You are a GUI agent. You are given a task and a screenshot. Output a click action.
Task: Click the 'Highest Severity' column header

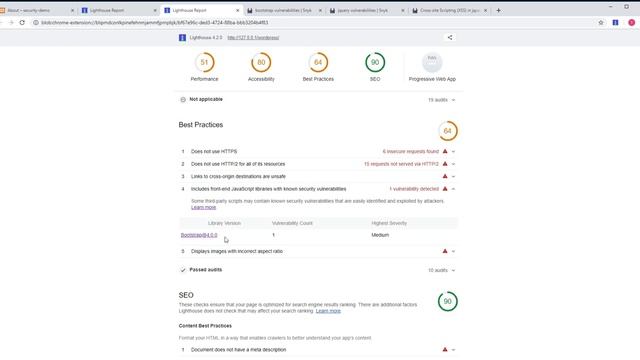389,223
